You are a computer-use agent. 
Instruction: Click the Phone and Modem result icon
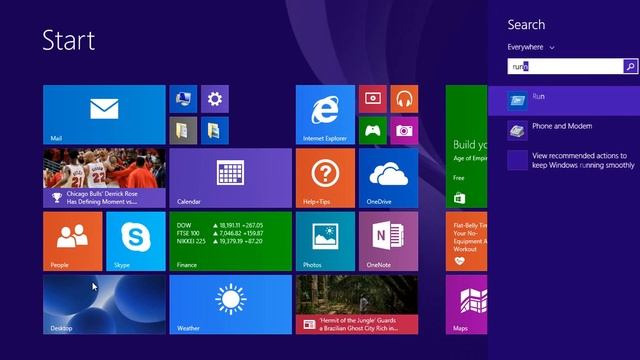[517, 131]
